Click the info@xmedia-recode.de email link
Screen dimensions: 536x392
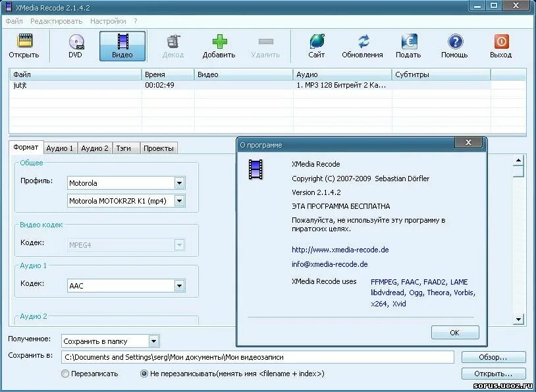329,264
